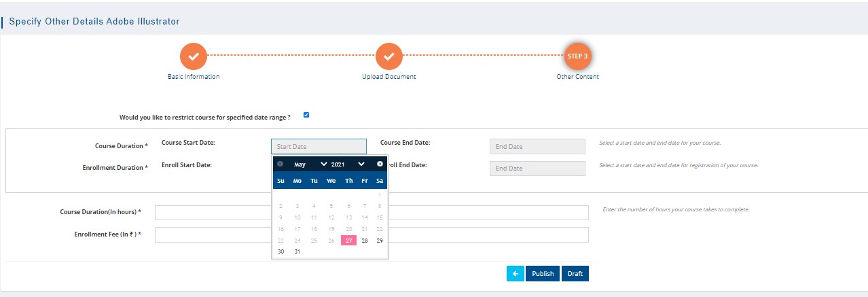Click the back arrow button
Image resolution: width=868 pixels, height=297 pixels.
(515, 273)
